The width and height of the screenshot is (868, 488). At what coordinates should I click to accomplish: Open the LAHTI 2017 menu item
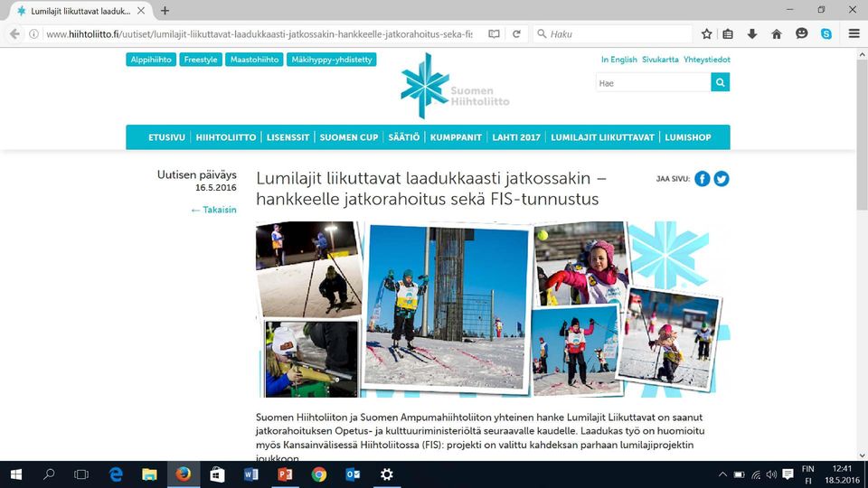click(x=516, y=137)
